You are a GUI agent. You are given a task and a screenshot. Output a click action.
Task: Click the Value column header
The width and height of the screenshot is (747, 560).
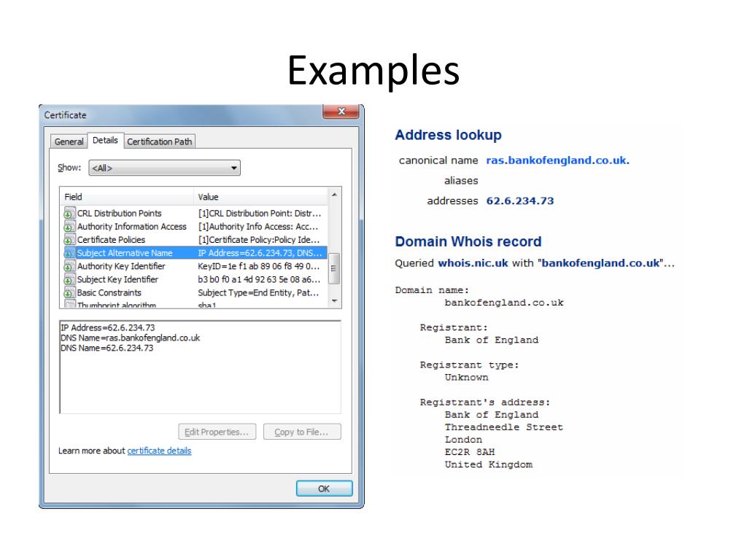(x=260, y=197)
